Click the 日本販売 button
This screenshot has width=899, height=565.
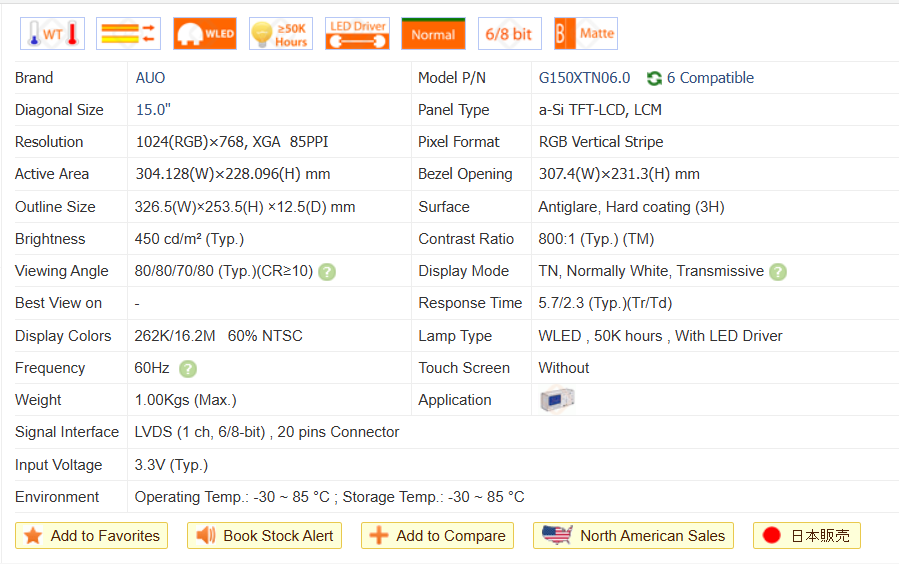(x=806, y=536)
